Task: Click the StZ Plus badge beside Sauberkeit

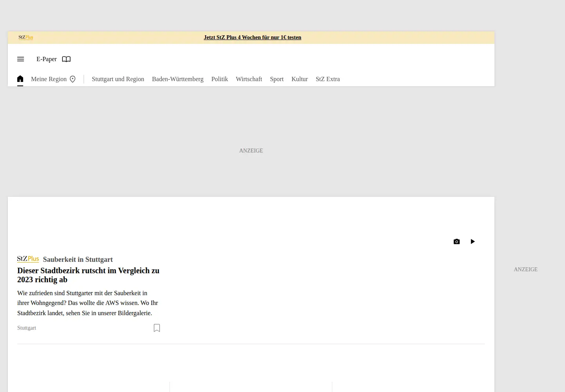Action: (28, 259)
